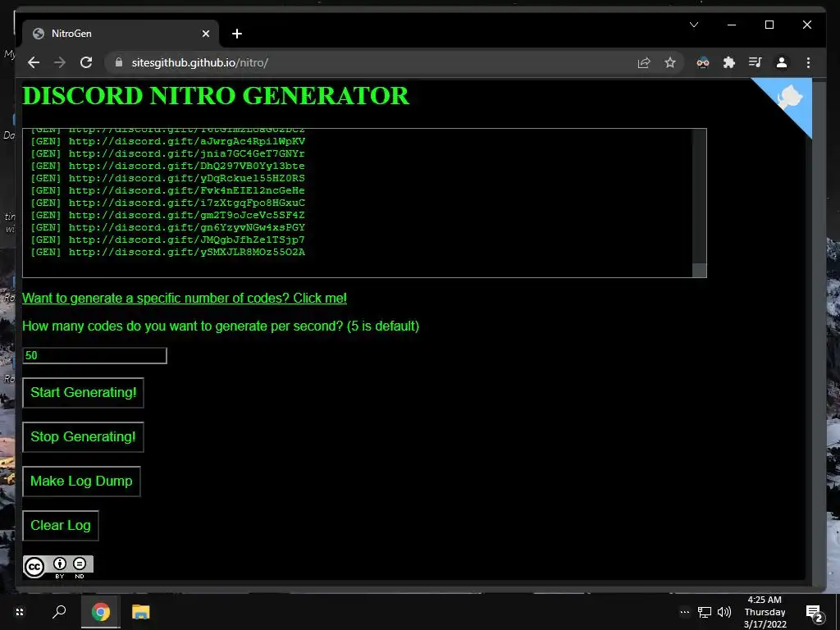Click the network tray icon

705,612
